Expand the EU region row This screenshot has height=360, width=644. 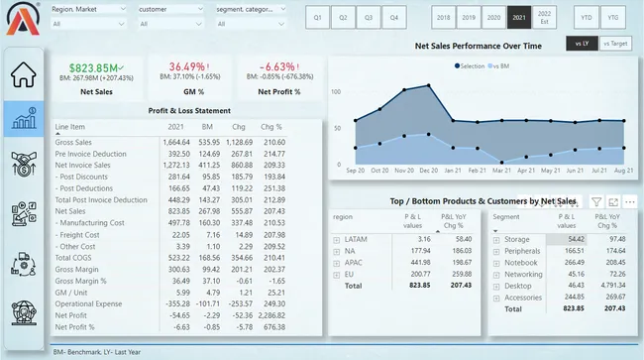tap(337, 275)
